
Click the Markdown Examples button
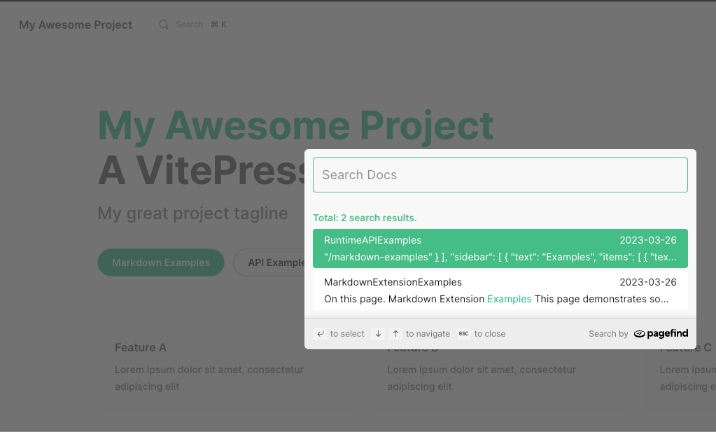(x=161, y=263)
